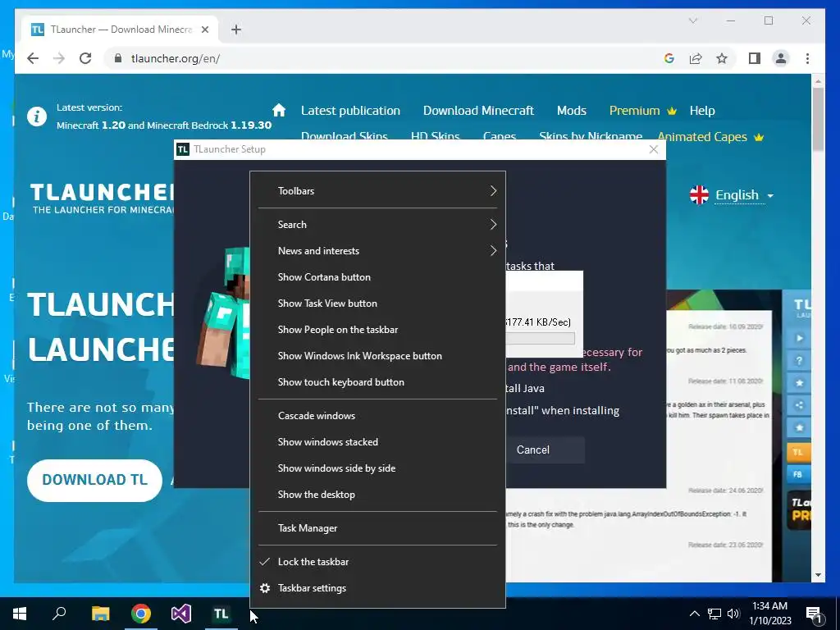
Task: Switch to Chrome on the taskbar
Action: (141, 614)
